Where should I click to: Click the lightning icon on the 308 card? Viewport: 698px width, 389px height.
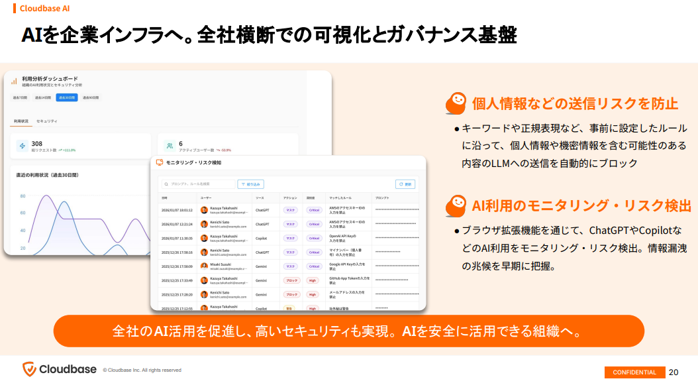tap(22, 146)
